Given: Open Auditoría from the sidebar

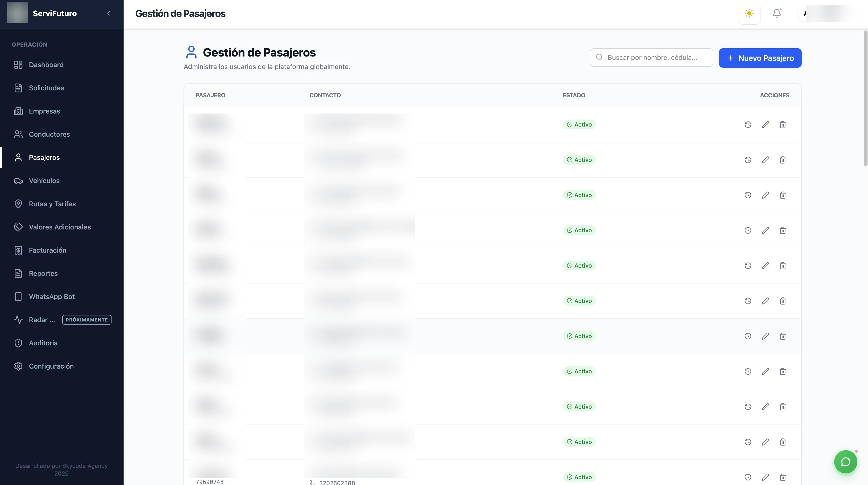Looking at the screenshot, I should (62, 343).
